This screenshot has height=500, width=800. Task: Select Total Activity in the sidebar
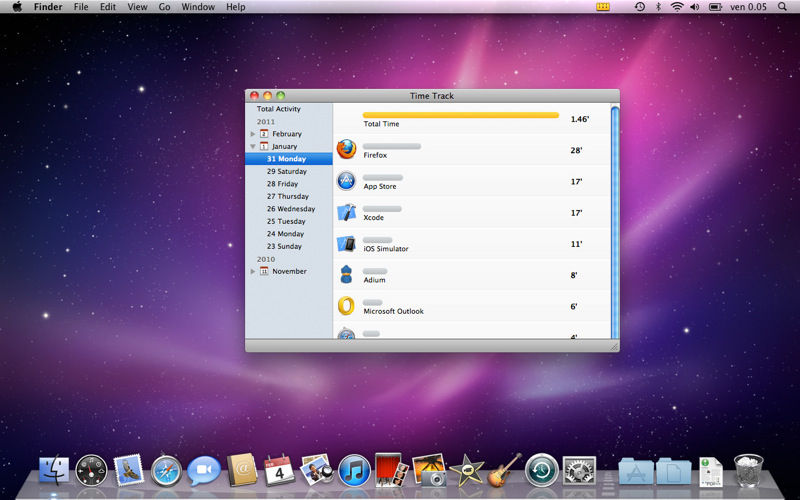278,109
